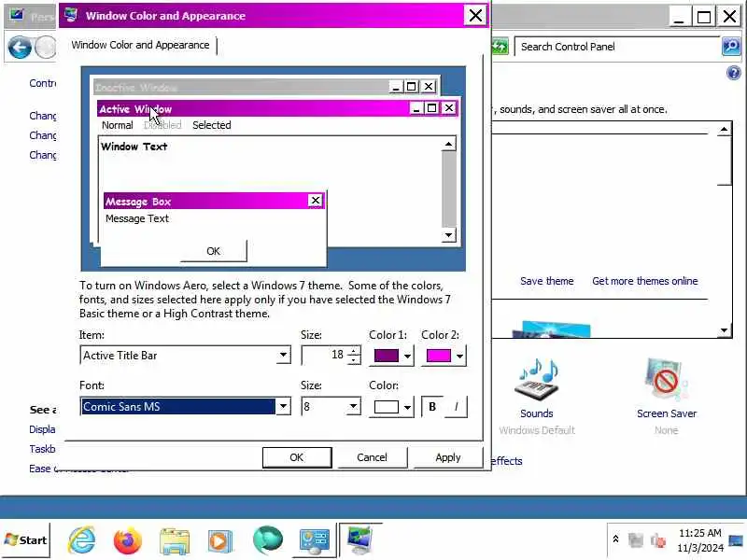Click the Active Window maximize icon in preview
This screenshot has height=560, width=747.
[x=431, y=108]
